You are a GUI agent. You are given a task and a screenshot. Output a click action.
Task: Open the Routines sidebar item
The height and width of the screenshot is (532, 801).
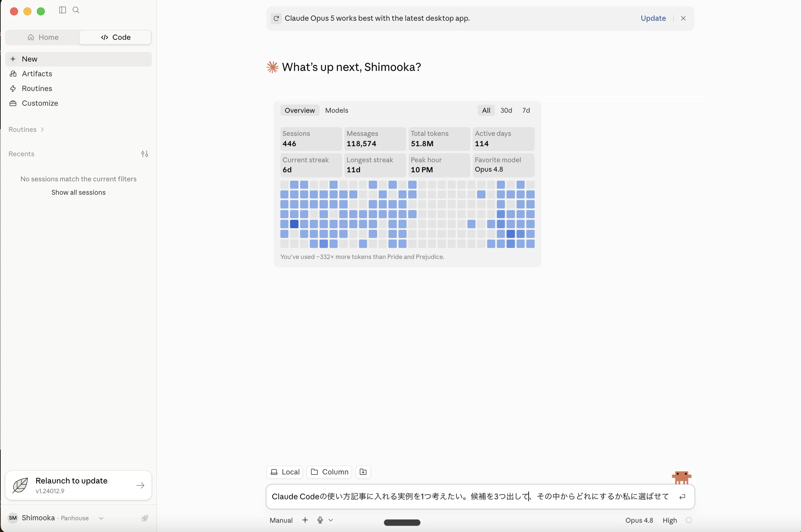[78, 89]
